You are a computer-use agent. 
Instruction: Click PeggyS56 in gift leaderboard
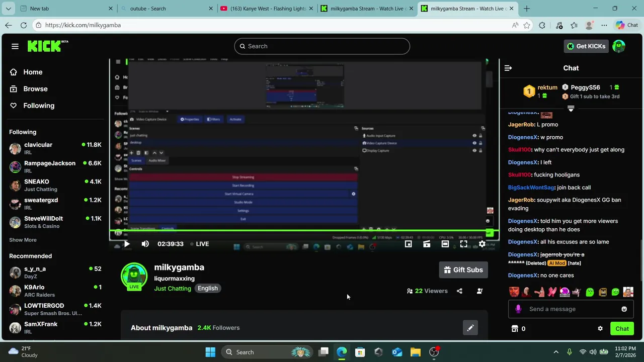[x=585, y=87]
